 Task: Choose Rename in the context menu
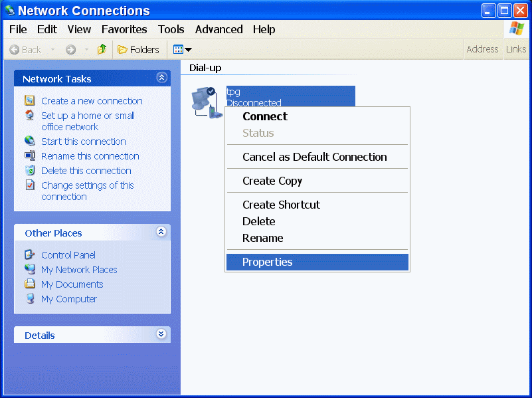point(317,238)
